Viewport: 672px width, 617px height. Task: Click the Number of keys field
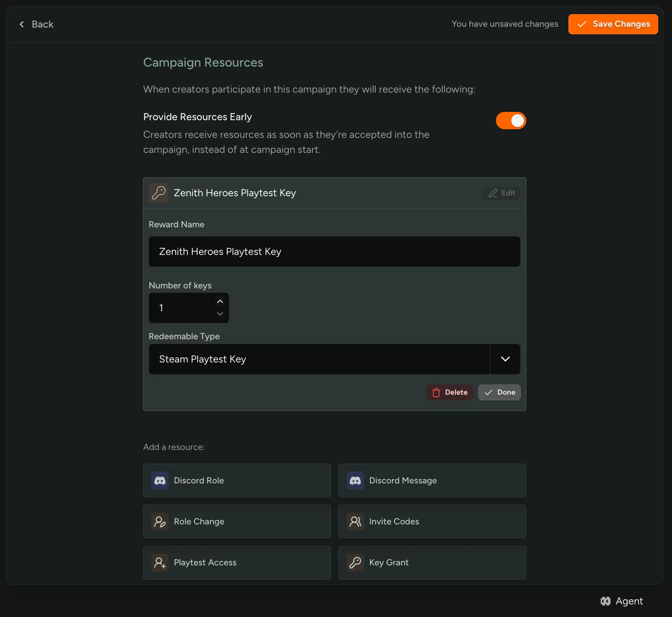189,308
